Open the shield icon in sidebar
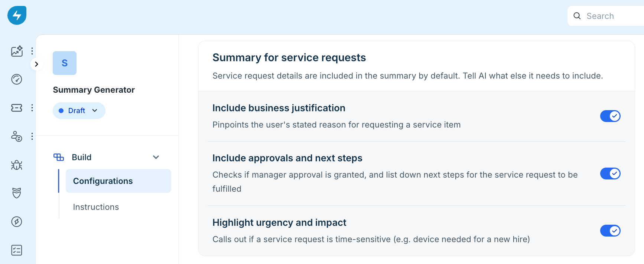 pos(17,193)
